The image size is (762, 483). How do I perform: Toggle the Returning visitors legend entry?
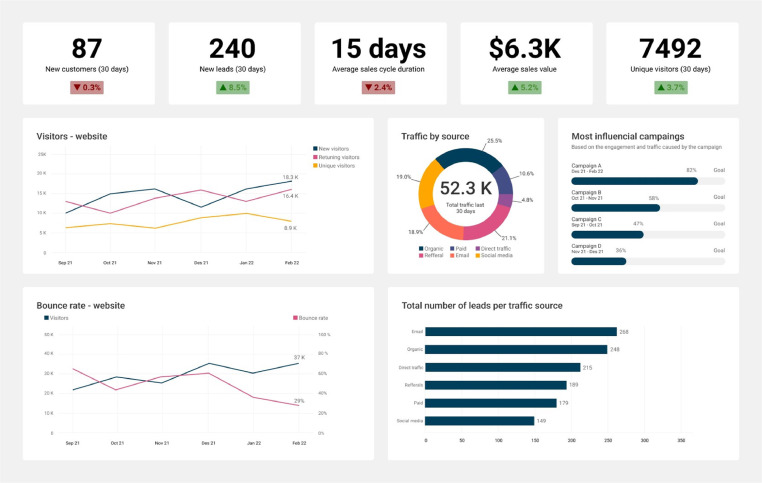(x=336, y=157)
